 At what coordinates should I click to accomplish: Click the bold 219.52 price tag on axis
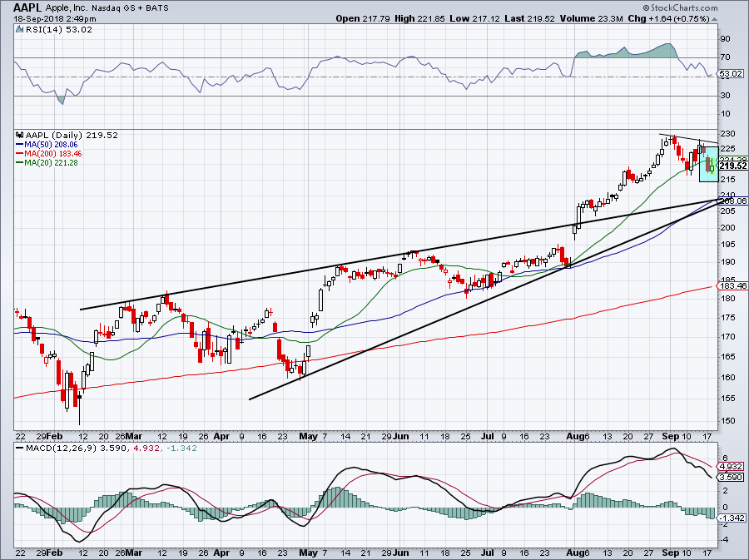pos(733,166)
